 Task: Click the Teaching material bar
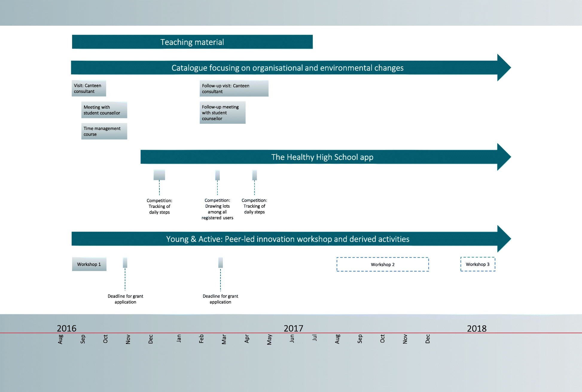192,42
